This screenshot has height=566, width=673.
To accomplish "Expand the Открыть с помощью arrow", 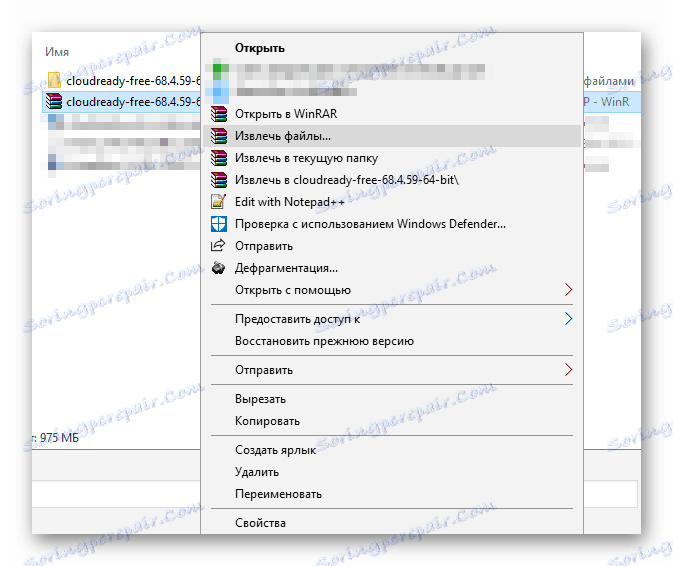I will point(569,290).
